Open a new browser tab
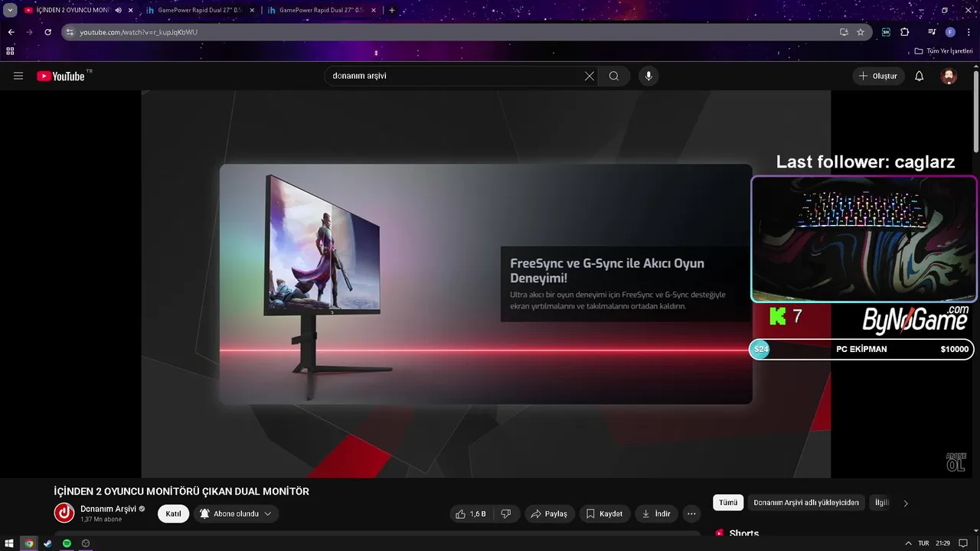This screenshot has width=980, height=551. 392,11
